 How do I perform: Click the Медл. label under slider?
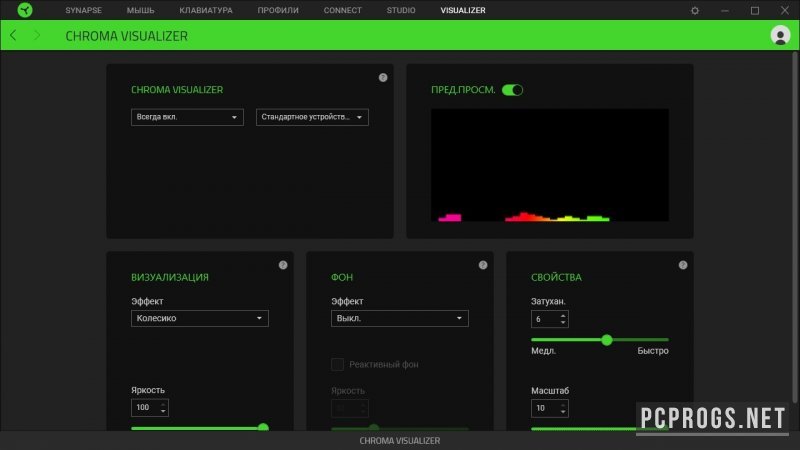click(x=543, y=351)
